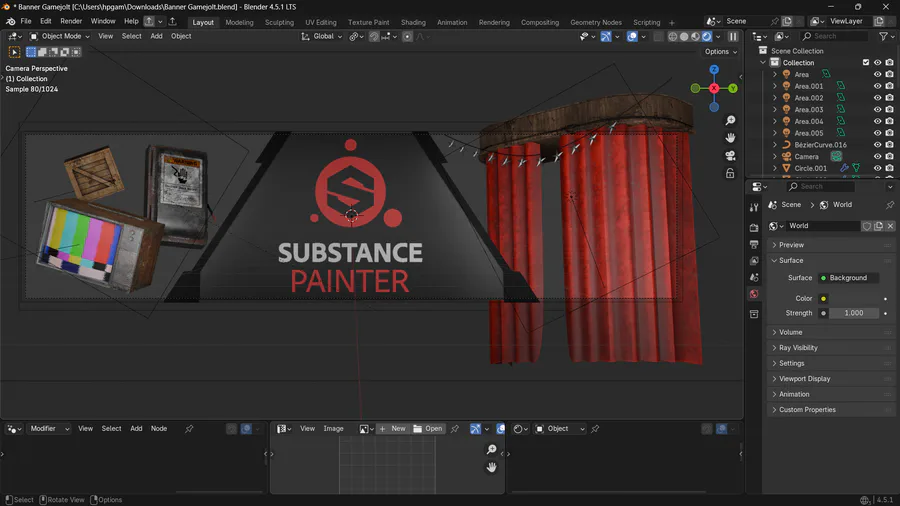This screenshot has height=506, width=900.
Task: Open the File menu
Action: pyautogui.click(x=26, y=21)
